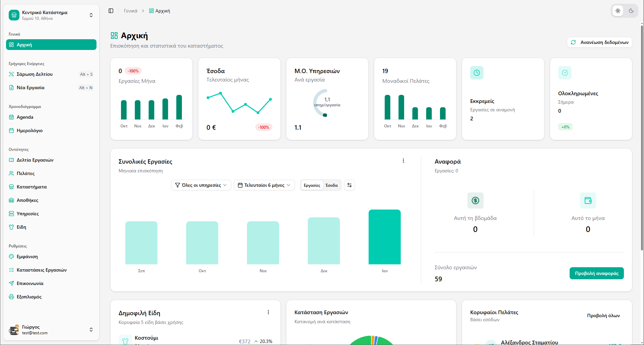Click the Δελτία Εργασιών ticket icon
Image resolution: width=644 pixels, height=345 pixels.
pos(11,160)
